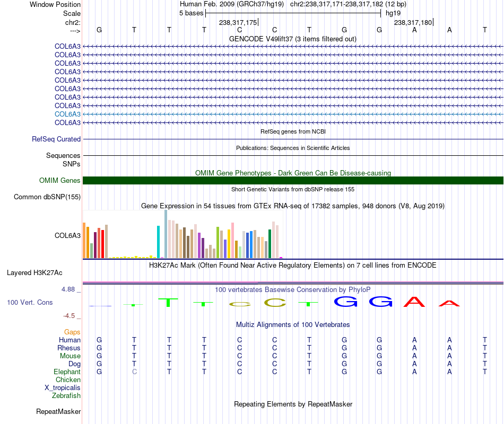Click the -4.5 PhyloP lower scale value
Image resolution: width=504 pixels, height=424 pixels.
pyautogui.click(x=69, y=316)
